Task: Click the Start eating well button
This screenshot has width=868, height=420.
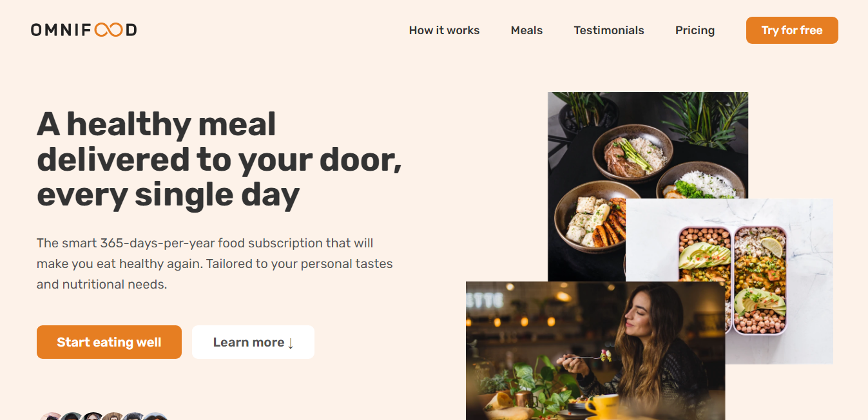Action: pos(109,342)
